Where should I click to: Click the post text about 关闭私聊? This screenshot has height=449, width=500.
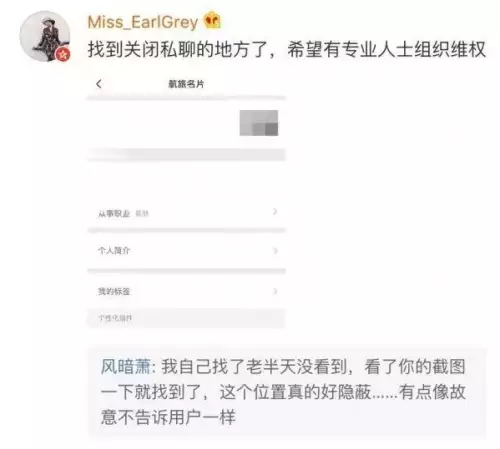pyautogui.click(x=286, y=50)
